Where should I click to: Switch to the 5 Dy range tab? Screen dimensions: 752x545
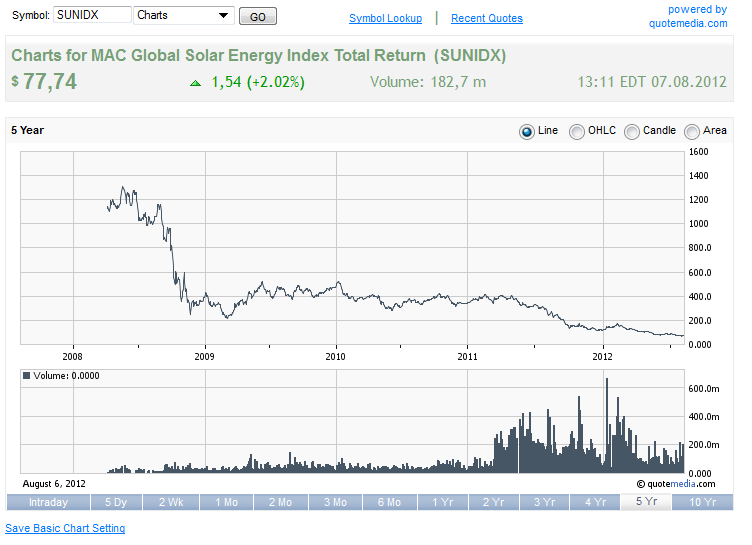click(x=116, y=502)
